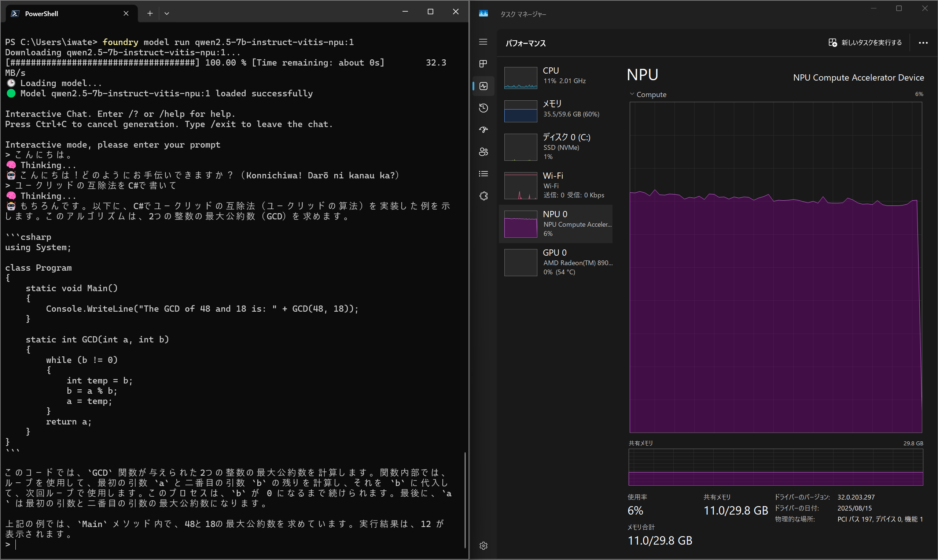Select the PowerShell tab

tap(68, 14)
